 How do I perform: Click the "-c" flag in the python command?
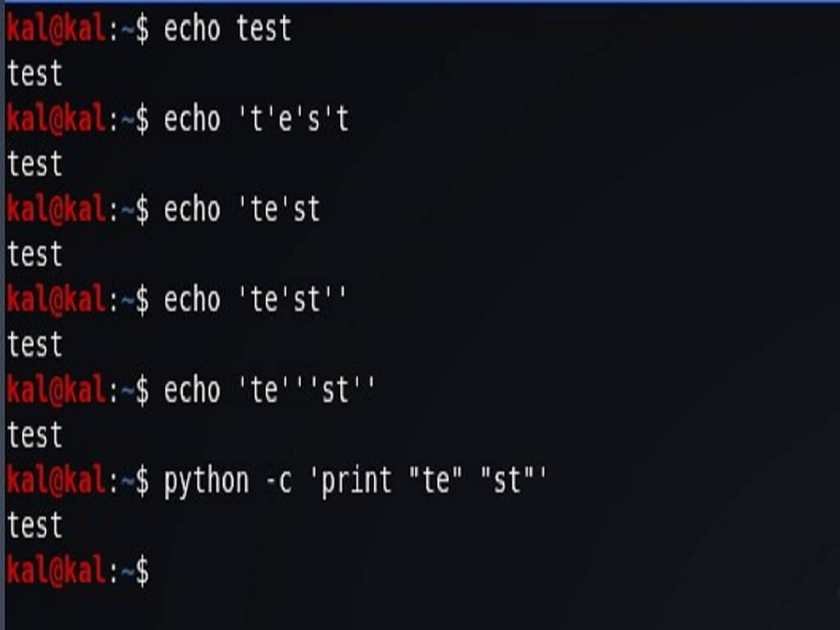tap(277, 481)
